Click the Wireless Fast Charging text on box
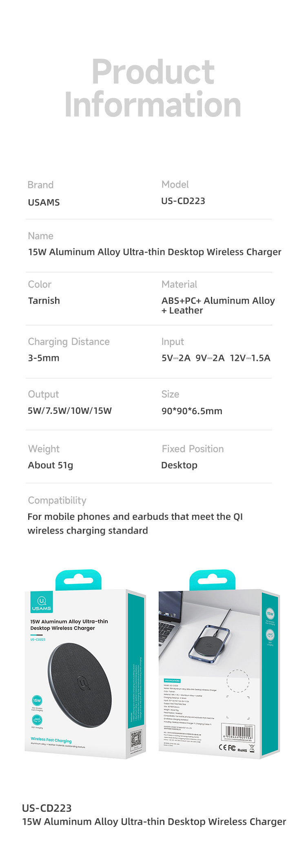306x868 pixels. click(x=51, y=740)
